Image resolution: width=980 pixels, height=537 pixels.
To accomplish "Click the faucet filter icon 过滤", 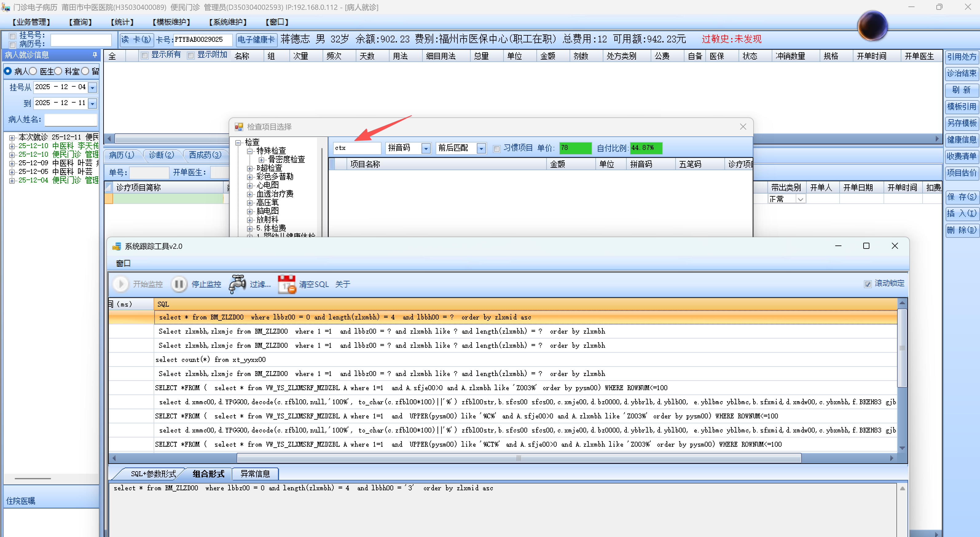I will (x=237, y=284).
